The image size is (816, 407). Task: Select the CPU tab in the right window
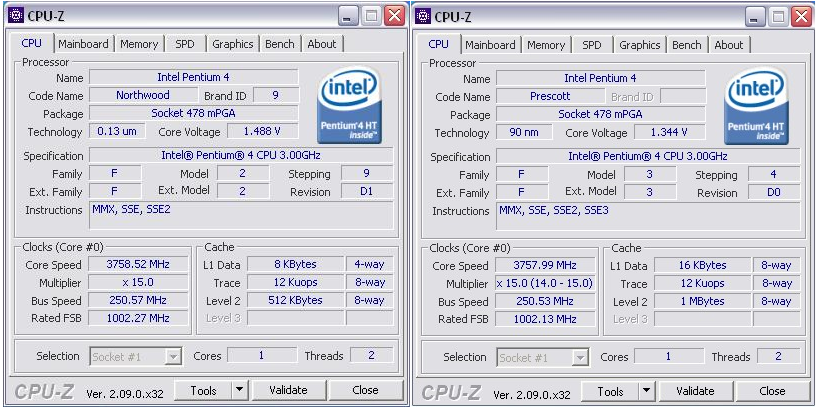pos(439,44)
